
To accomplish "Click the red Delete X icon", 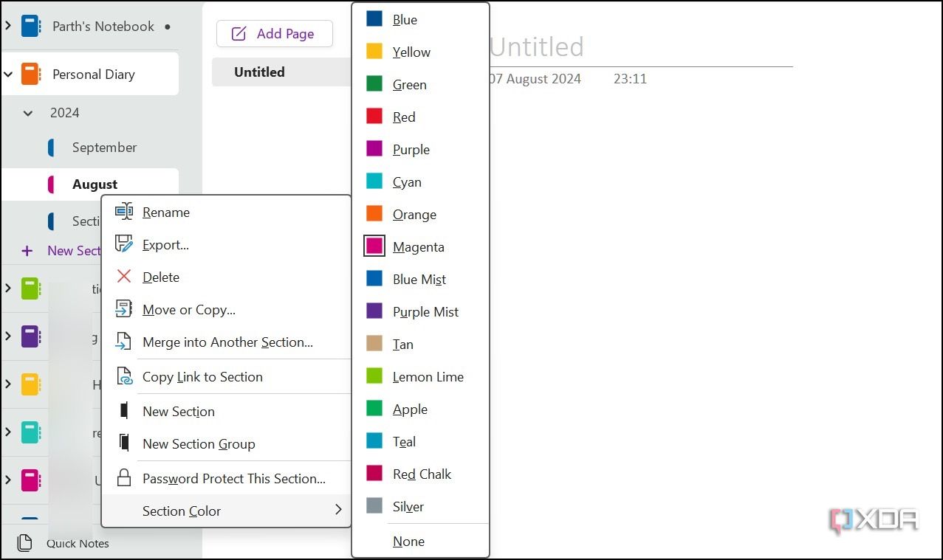I will (124, 277).
